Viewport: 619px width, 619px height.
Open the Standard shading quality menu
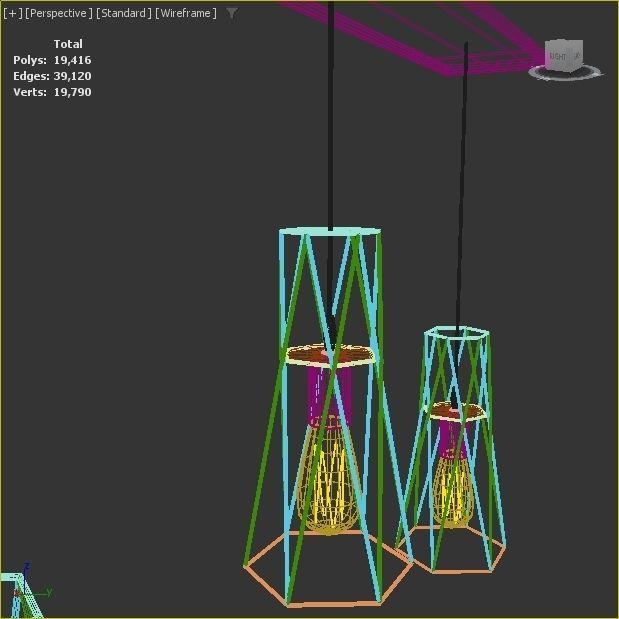point(124,13)
